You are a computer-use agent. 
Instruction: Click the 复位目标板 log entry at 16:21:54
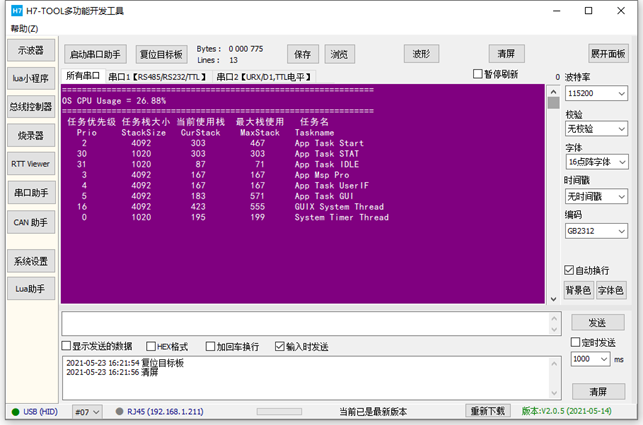click(x=125, y=363)
